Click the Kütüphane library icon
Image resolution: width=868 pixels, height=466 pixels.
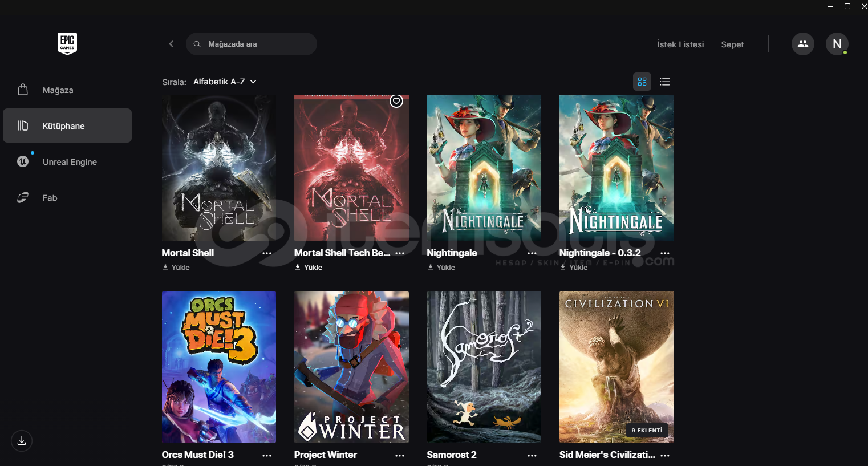pyautogui.click(x=23, y=125)
